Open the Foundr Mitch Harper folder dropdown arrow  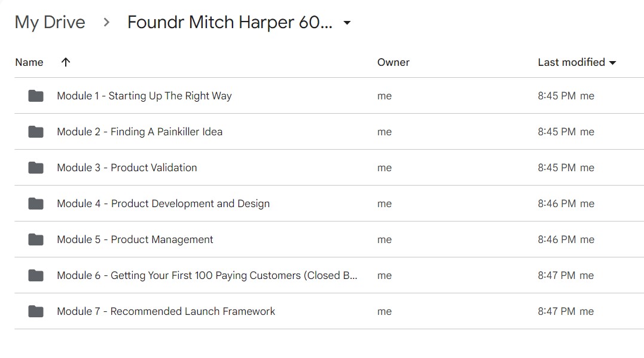[347, 23]
